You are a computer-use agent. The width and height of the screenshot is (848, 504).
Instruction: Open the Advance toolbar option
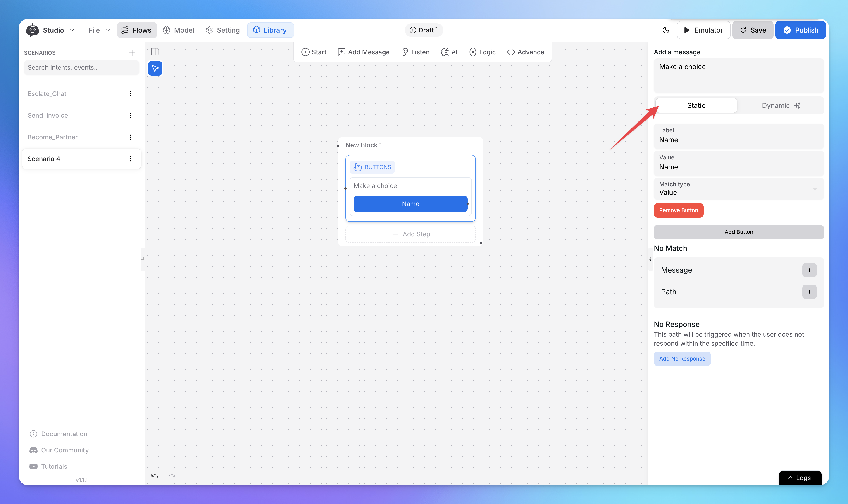click(x=525, y=52)
